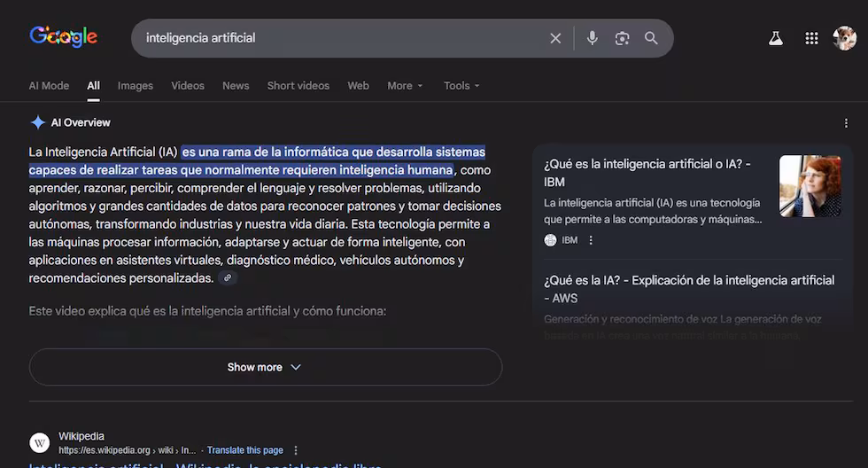Click the magnifier search icon
868x468 pixels.
651,38
